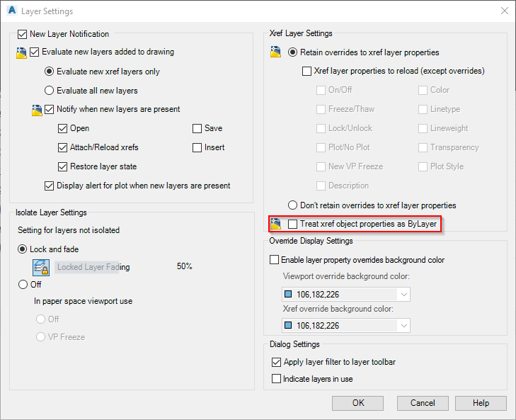Select Evaluate all new layers option
The width and height of the screenshot is (516, 420).
click(x=50, y=91)
